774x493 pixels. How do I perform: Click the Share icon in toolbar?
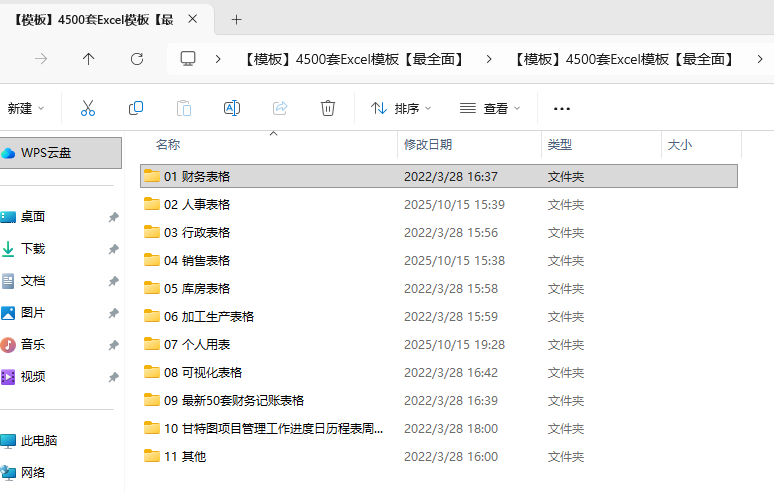(x=280, y=108)
